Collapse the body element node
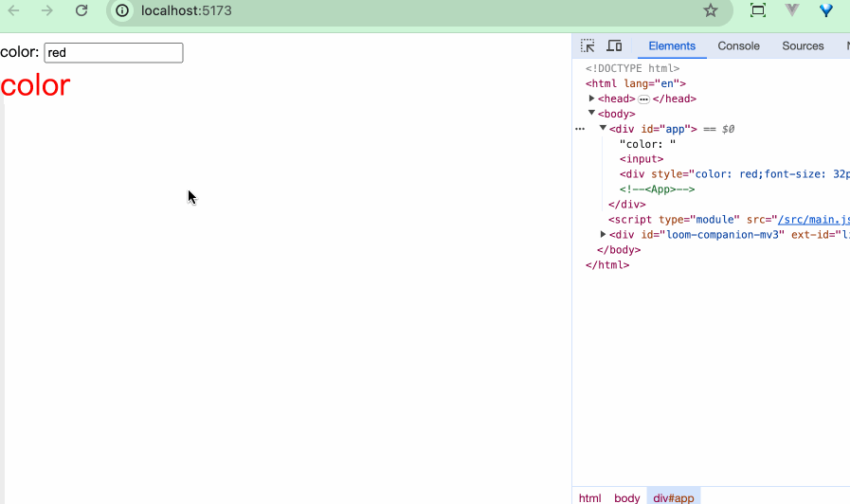Image resolution: width=850 pixels, height=504 pixels. click(x=592, y=114)
